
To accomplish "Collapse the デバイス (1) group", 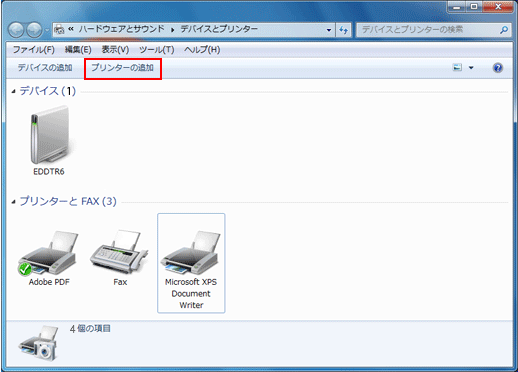I will pos(13,91).
